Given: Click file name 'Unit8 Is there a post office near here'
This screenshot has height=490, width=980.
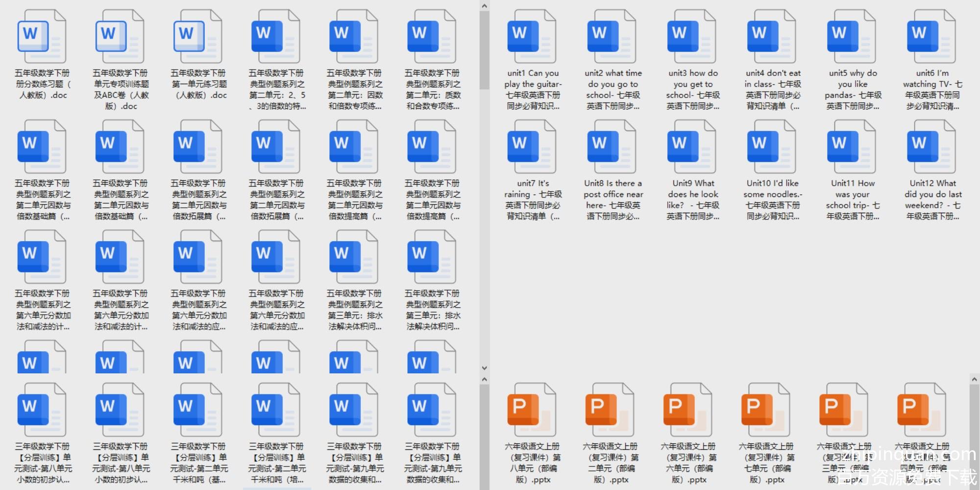Looking at the screenshot, I should coord(613,200).
